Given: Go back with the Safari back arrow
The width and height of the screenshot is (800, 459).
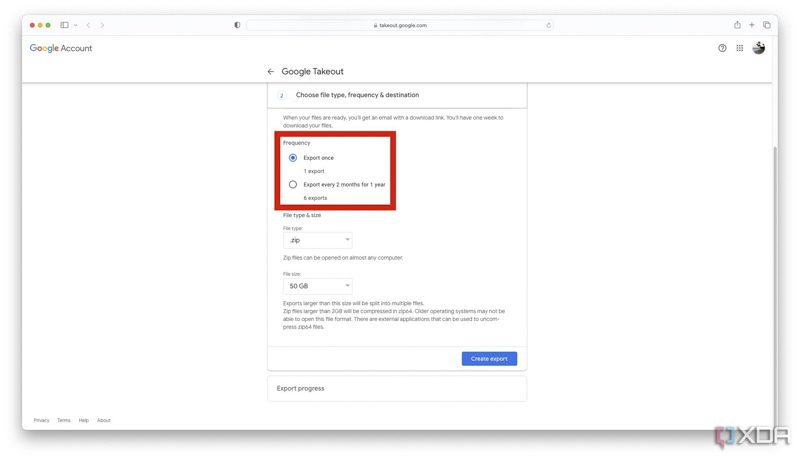Looking at the screenshot, I should (x=88, y=25).
